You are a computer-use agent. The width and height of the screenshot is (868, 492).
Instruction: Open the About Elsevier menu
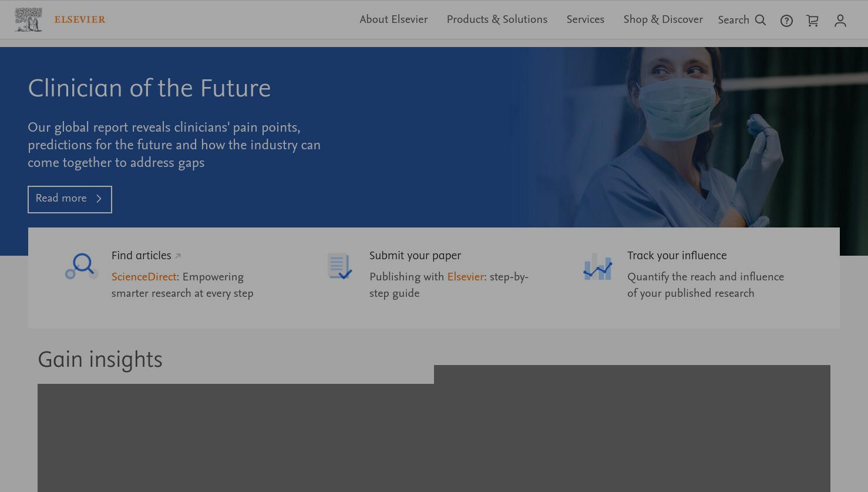click(393, 19)
